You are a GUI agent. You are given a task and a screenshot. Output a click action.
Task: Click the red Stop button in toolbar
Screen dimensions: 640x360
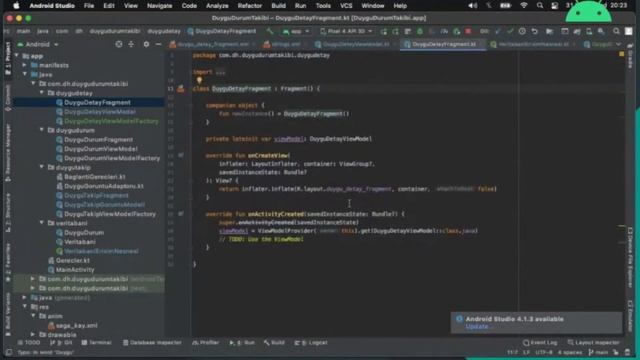pyautogui.click(x=468, y=31)
